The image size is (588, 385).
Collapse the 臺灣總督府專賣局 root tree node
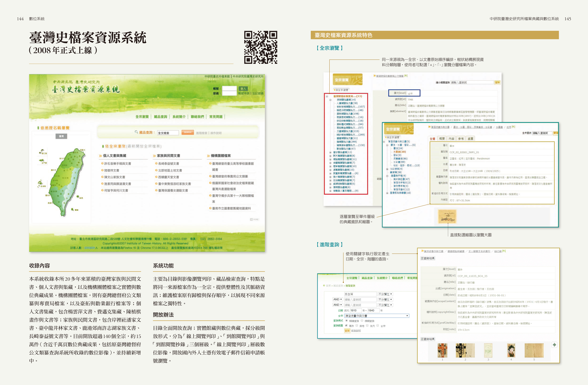(x=327, y=96)
